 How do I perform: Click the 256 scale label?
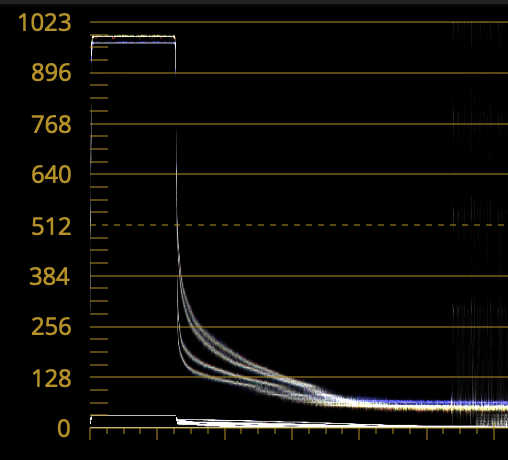point(51,326)
